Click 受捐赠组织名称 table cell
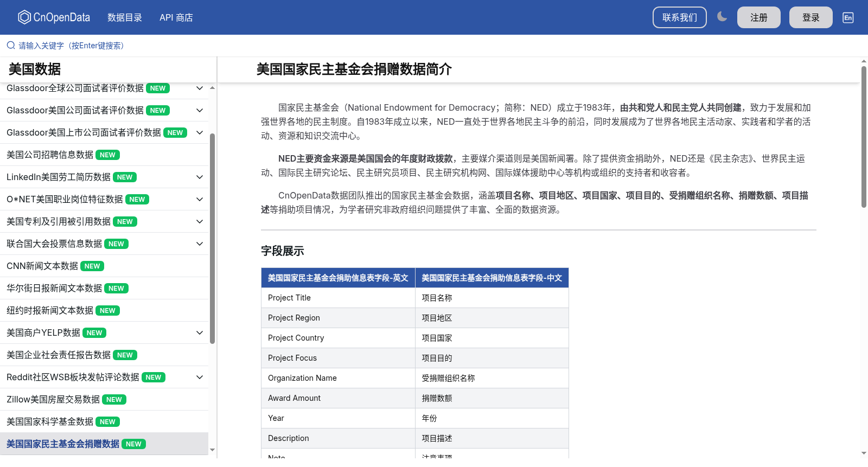Image resolution: width=868 pixels, height=467 pixels. pyautogui.click(x=492, y=378)
